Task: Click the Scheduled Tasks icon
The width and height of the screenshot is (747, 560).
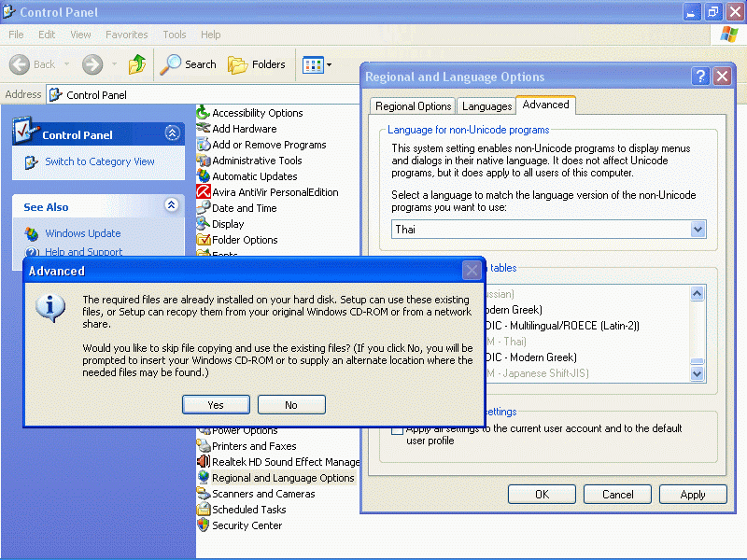Action: pyautogui.click(x=204, y=510)
